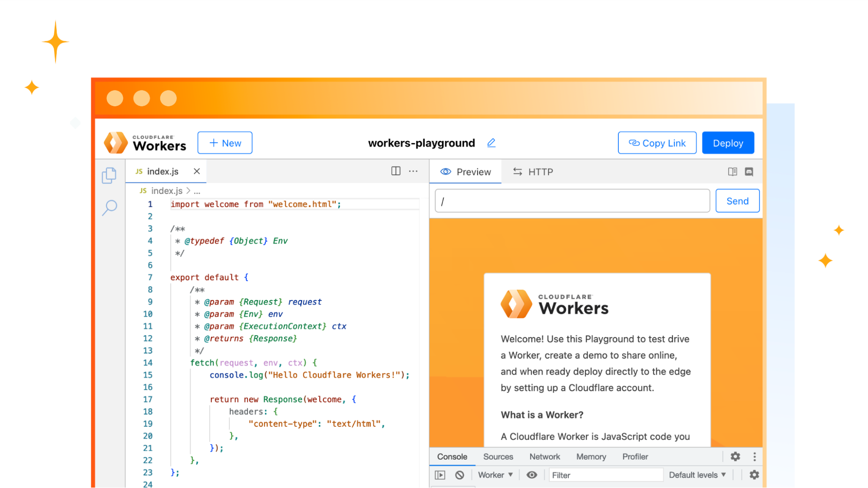Image resolution: width=868 pixels, height=488 pixels.
Task: Click the search icon in sidebar
Action: click(x=109, y=207)
